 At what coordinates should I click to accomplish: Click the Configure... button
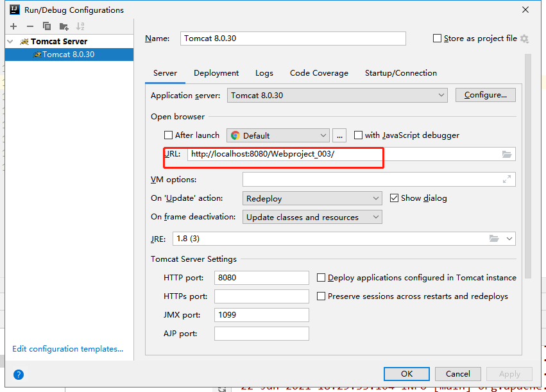point(486,95)
